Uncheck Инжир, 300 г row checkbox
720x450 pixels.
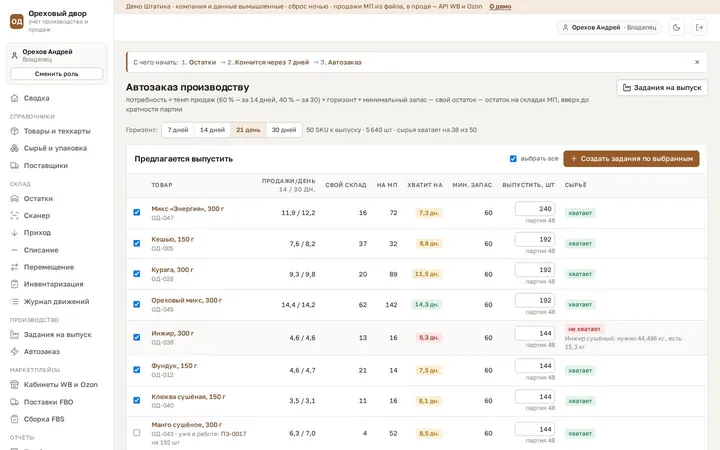tap(136, 338)
